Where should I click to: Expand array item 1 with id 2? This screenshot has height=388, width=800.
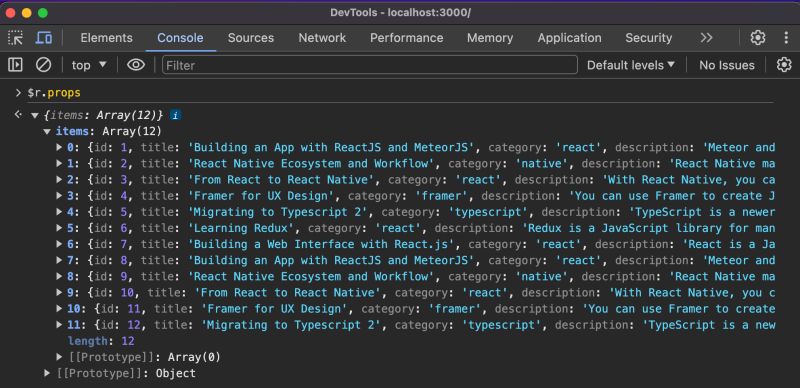click(x=60, y=164)
